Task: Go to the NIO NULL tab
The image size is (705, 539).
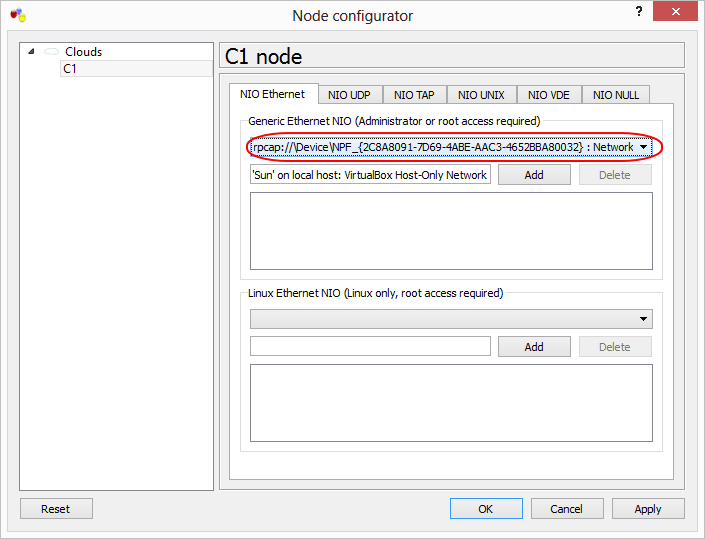Action: click(616, 95)
